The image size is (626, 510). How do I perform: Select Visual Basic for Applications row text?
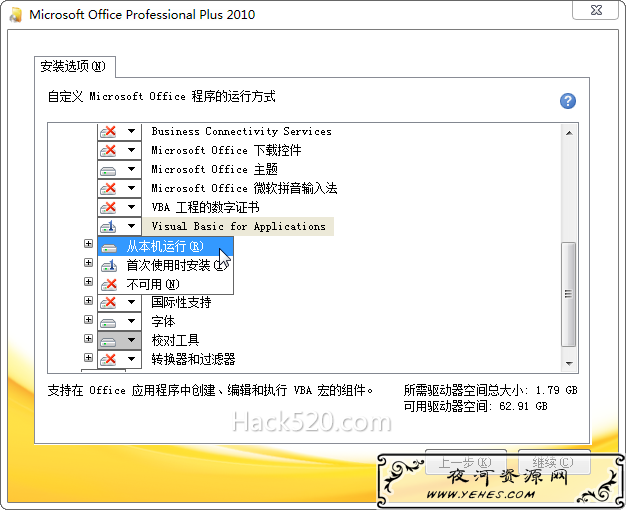[x=239, y=226]
